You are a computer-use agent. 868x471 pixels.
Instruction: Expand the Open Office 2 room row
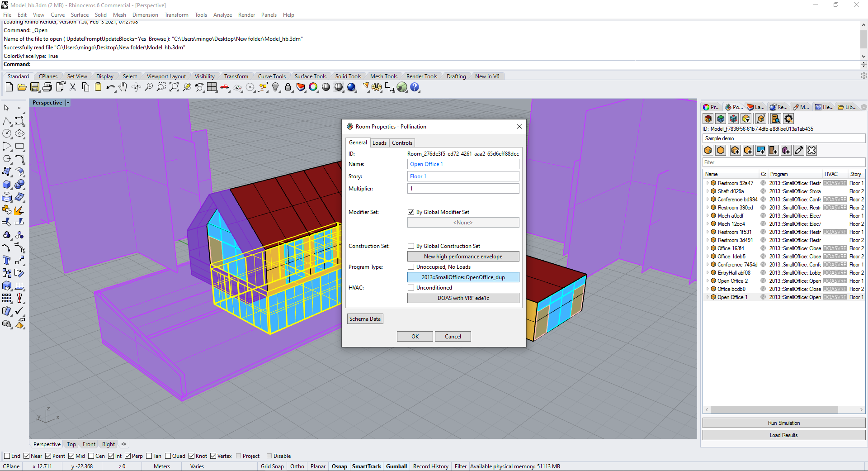[x=708, y=281]
